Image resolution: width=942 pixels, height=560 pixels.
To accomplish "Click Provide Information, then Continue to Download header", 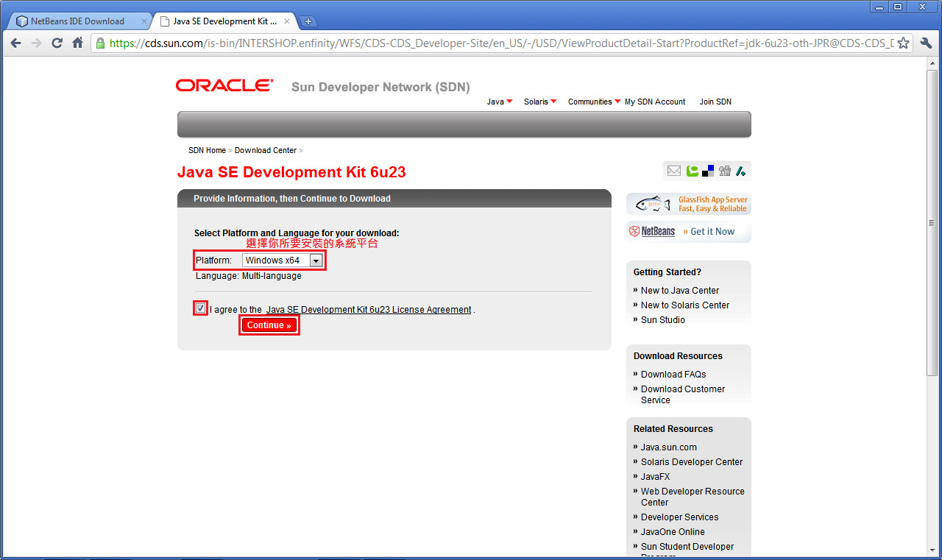I will [292, 199].
